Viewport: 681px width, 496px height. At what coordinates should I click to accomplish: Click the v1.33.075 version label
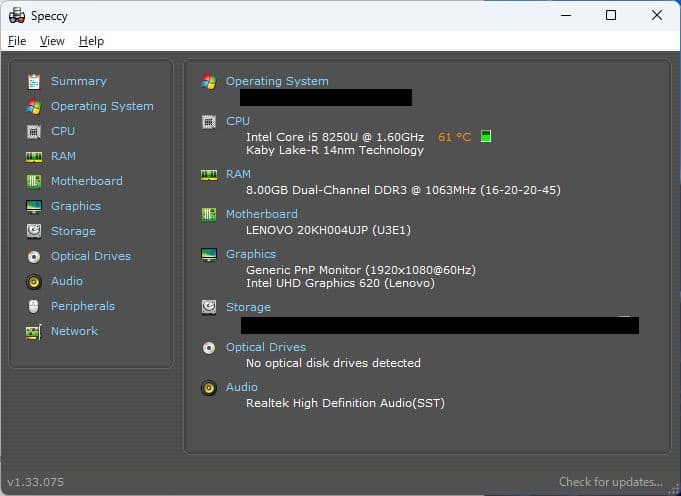[36, 482]
